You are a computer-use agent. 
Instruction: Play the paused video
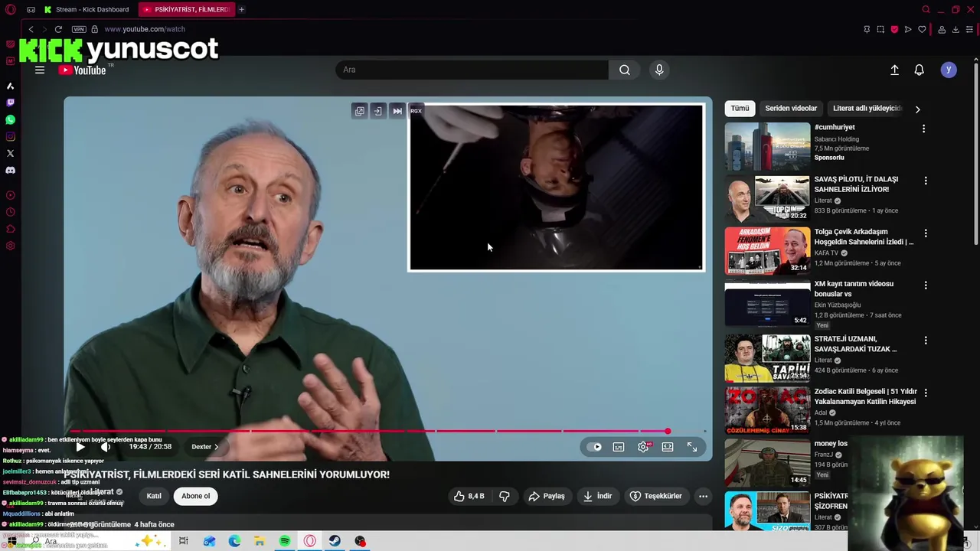point(79,447)
